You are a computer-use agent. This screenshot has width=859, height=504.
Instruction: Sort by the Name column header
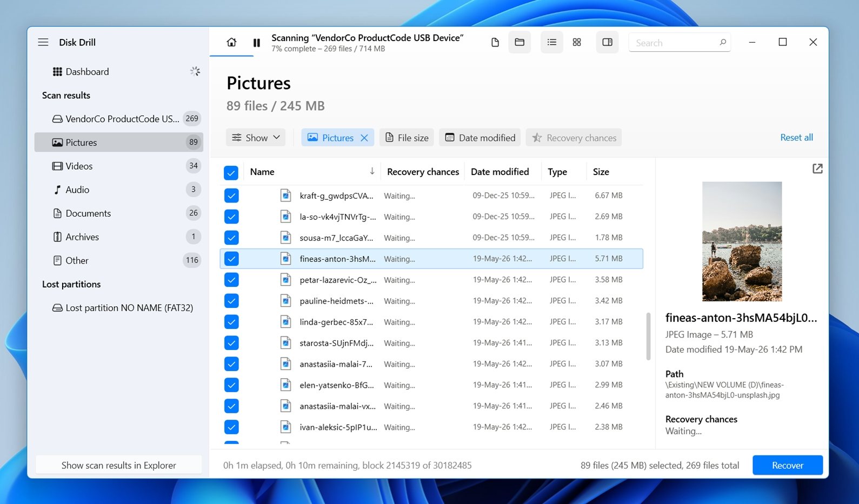click(x=312, y=172)
